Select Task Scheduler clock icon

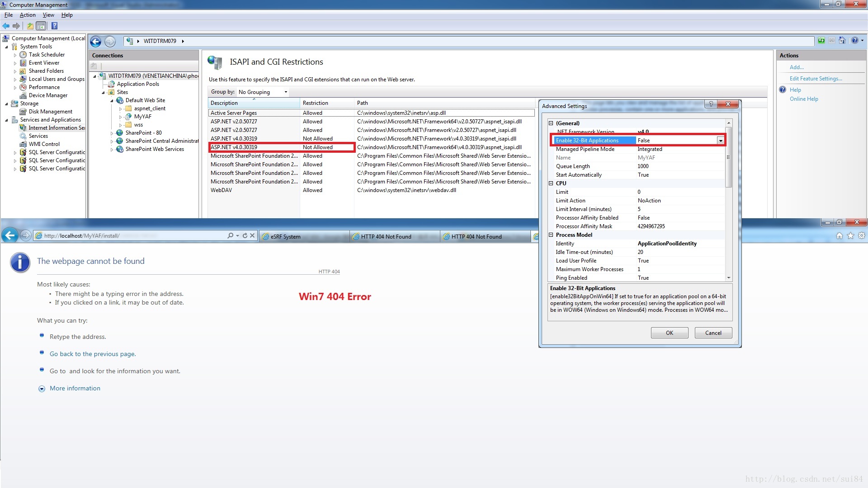23,55
